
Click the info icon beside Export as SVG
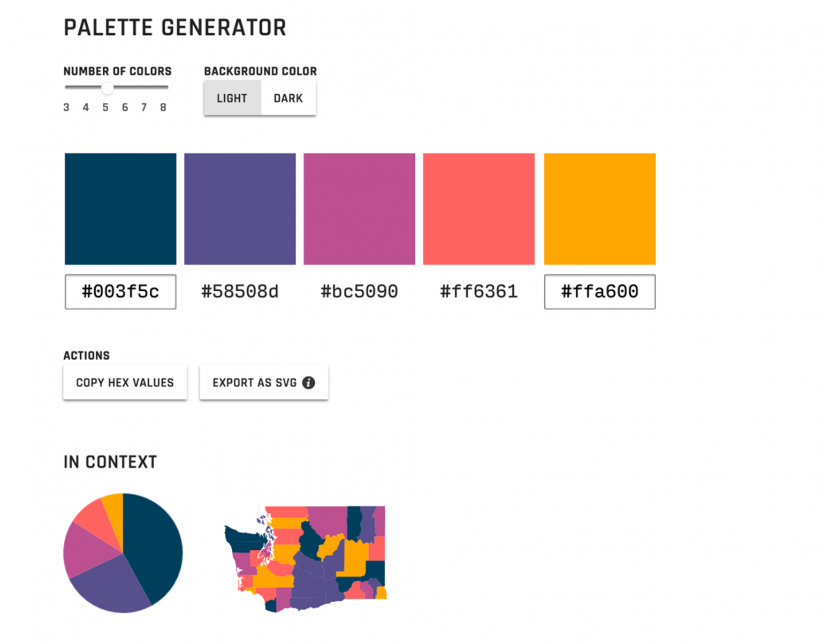pos(308,383)
